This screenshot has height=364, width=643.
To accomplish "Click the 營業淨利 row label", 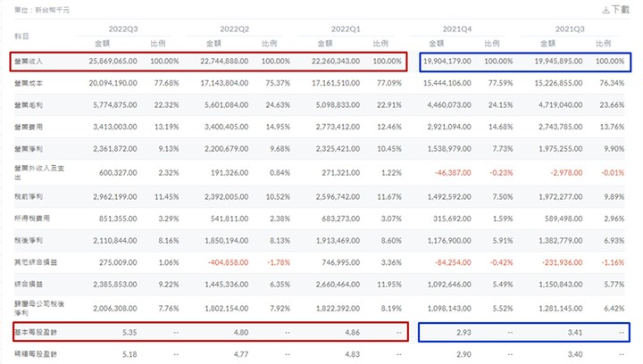I will tap(29, 149).
